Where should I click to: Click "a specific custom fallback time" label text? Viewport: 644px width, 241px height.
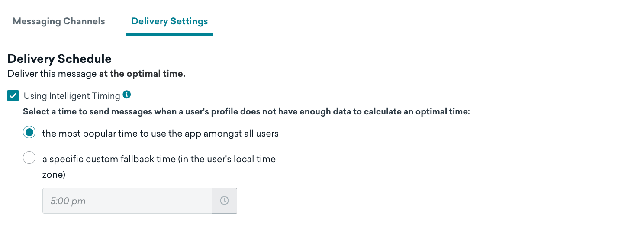tap(109, 159)
